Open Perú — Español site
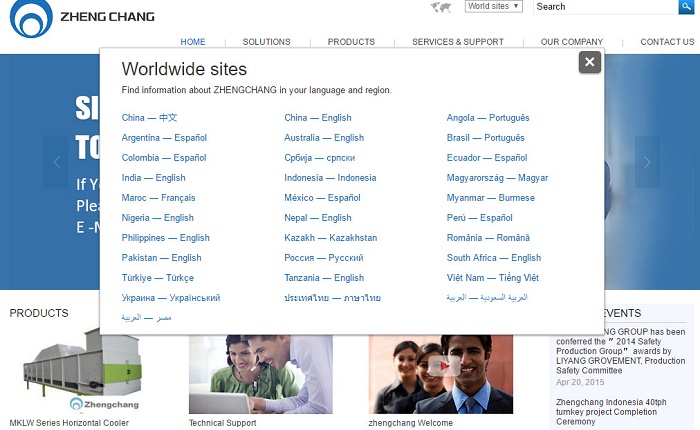Screen dimensions: 700x430 click(479, 218)
